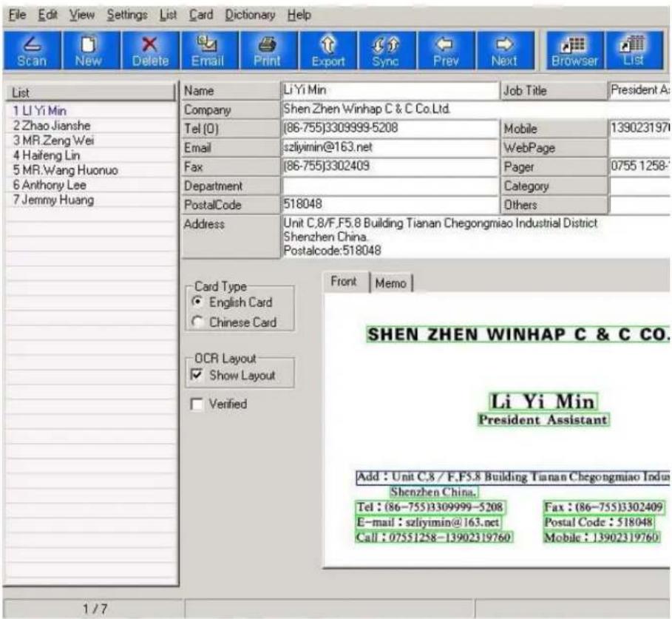
Task: Click the Fax input field
Action: pyautogui.click(x=390, y=166)
